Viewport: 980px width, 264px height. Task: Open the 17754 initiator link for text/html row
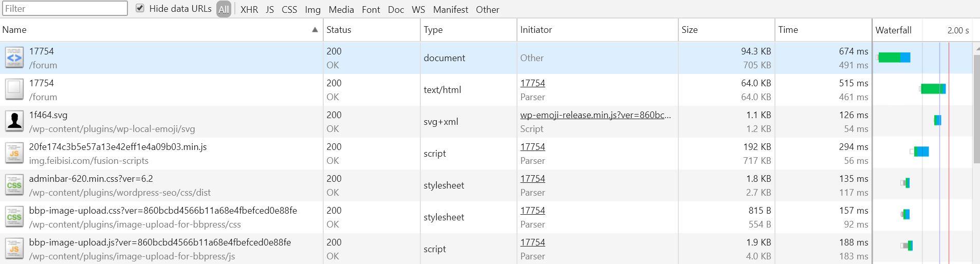[x=532, y=83]
